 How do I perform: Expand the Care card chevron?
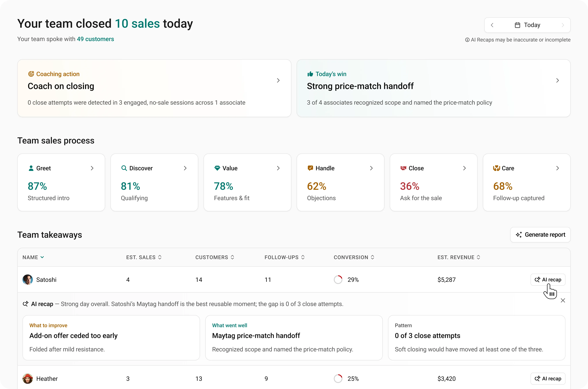pos(557,168)
